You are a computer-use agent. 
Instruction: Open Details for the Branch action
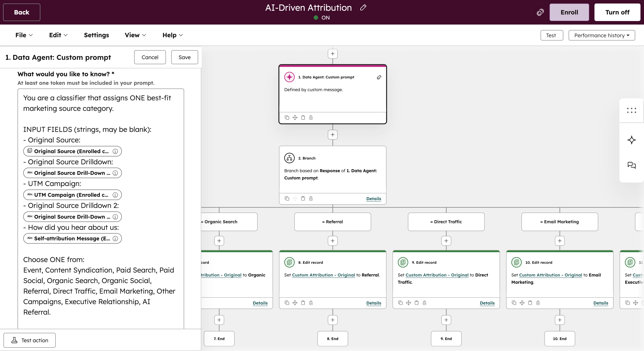point(374,199)
